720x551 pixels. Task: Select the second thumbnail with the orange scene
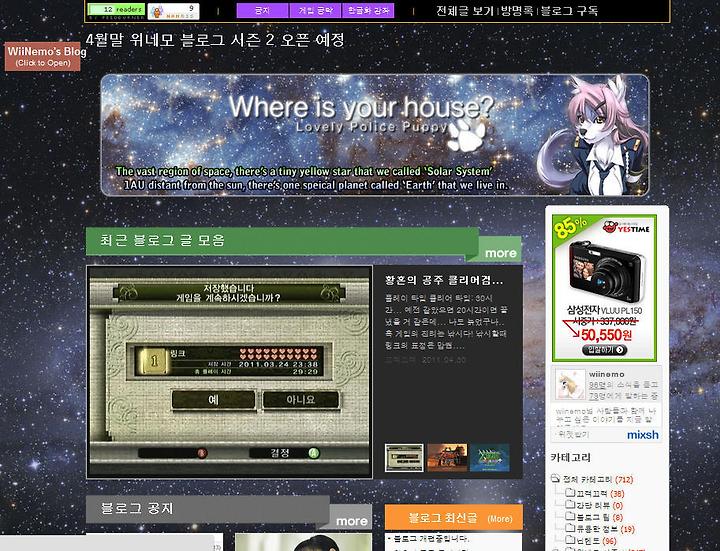(x=447, y=457)
